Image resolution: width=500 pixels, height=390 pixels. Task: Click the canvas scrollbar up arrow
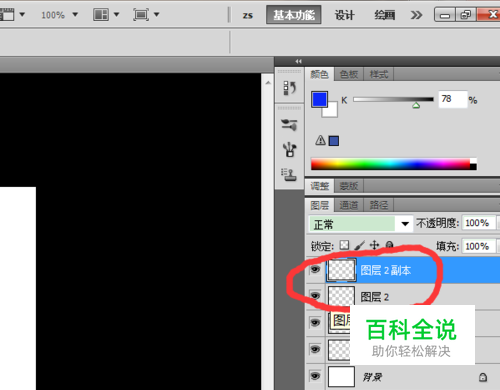268,82
